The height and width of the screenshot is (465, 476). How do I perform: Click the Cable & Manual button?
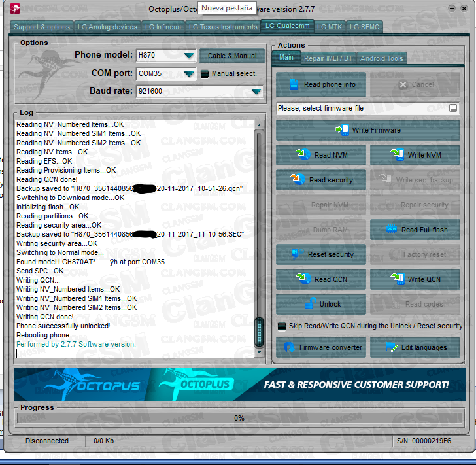pos(232,56)
